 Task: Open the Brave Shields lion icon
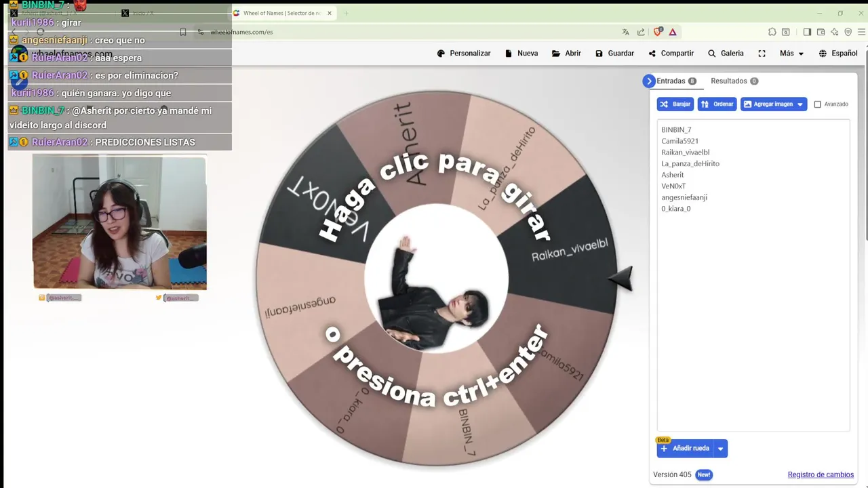657,32
